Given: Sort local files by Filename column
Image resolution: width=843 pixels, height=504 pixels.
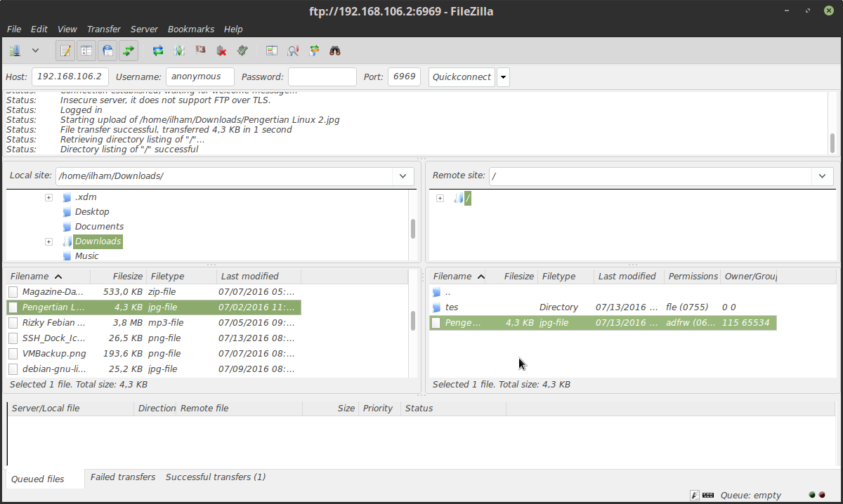Looking at the screenshot, I should click(x=47, y=277).
